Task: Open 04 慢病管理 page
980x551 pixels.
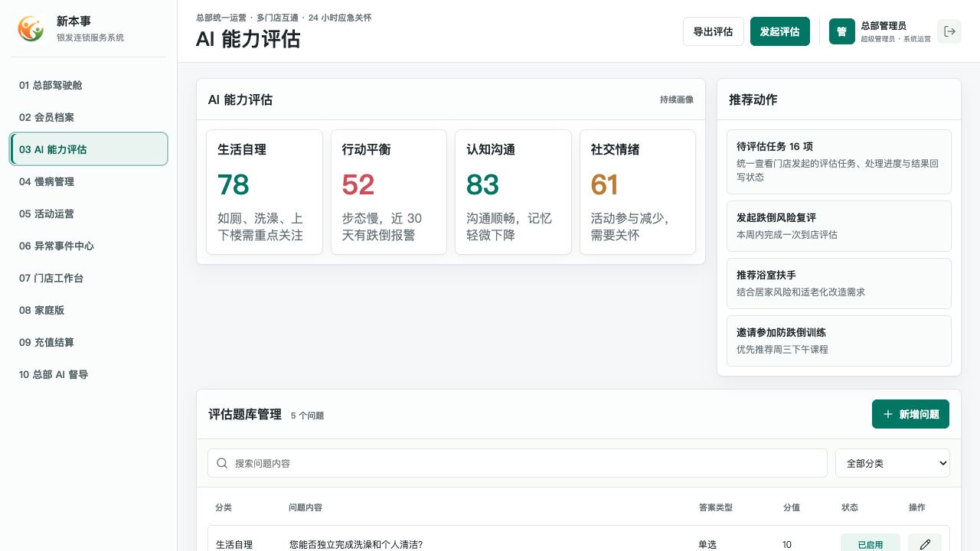Action: click(x=89, y=181)
